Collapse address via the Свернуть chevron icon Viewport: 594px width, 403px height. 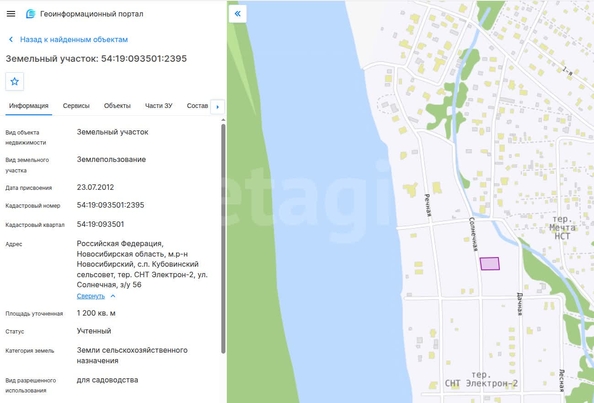pyautogui.click(x=113, y=296)
